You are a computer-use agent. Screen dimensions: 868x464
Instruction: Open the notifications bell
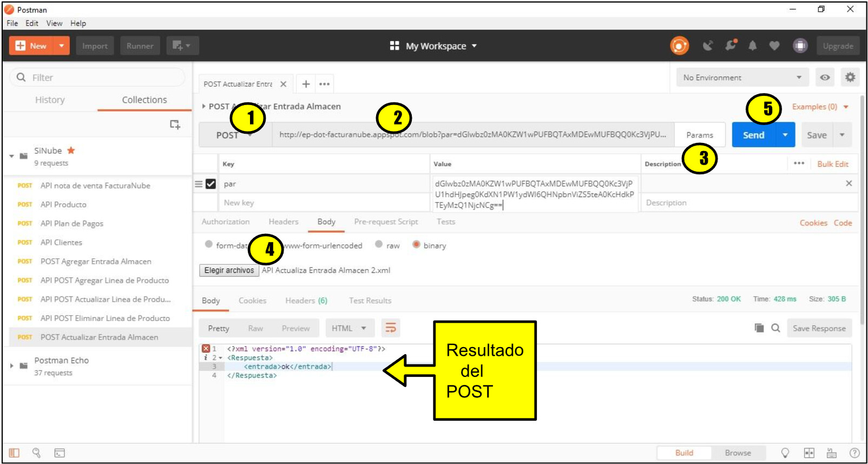pos(752,45)
